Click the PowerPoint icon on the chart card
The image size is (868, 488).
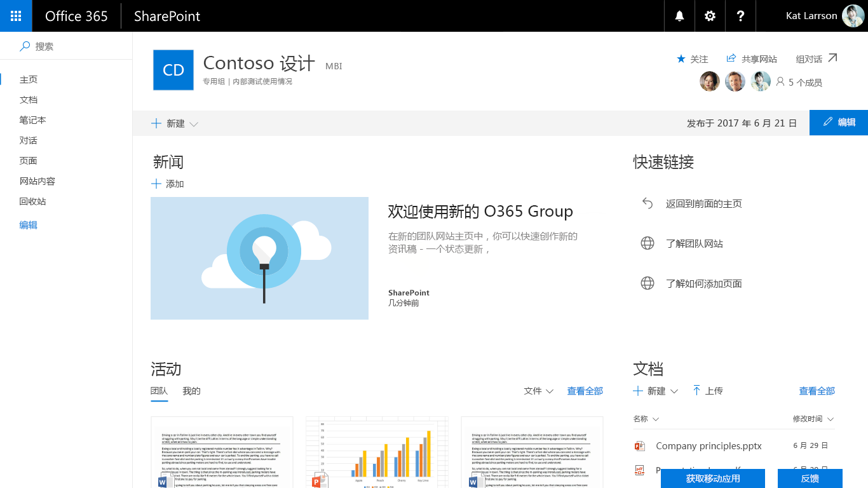pyautogui.click(x=320, y=480)
